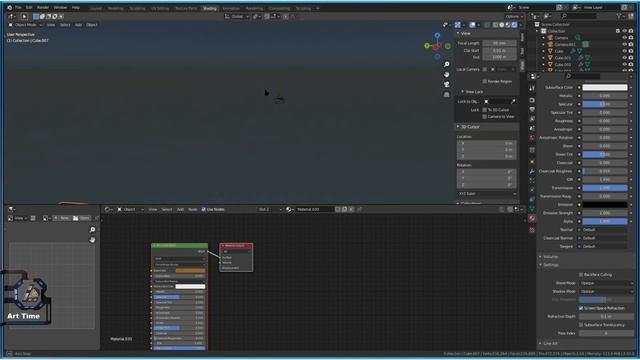This screenshot has height=360, width=640.
Task: Open the outliner filter dropdown
Action: click(x=621, y=16)
